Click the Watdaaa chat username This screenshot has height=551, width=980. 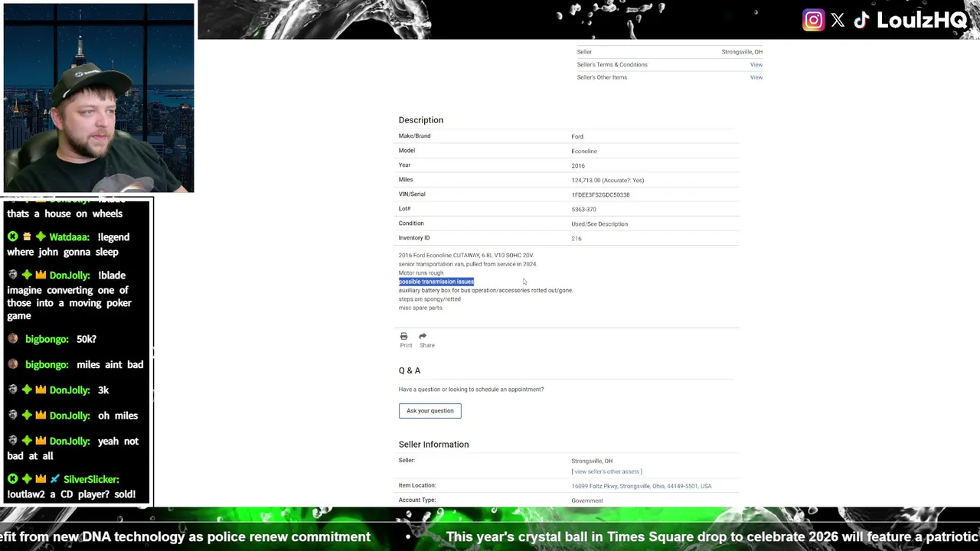(70, 237)
